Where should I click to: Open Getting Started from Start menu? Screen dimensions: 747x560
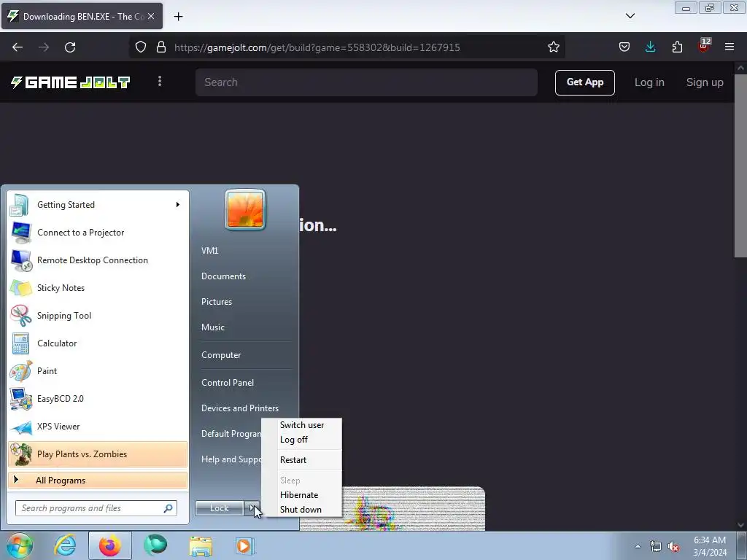click(98, 205)
